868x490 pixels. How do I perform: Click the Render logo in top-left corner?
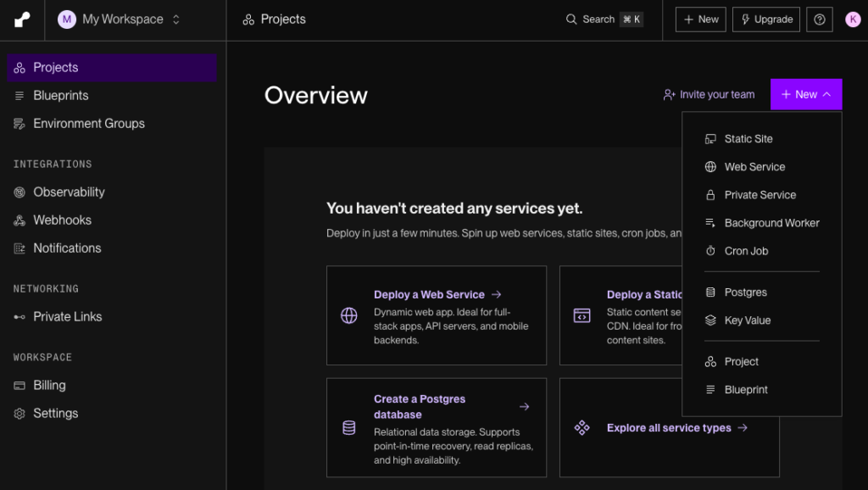[22, 19]
